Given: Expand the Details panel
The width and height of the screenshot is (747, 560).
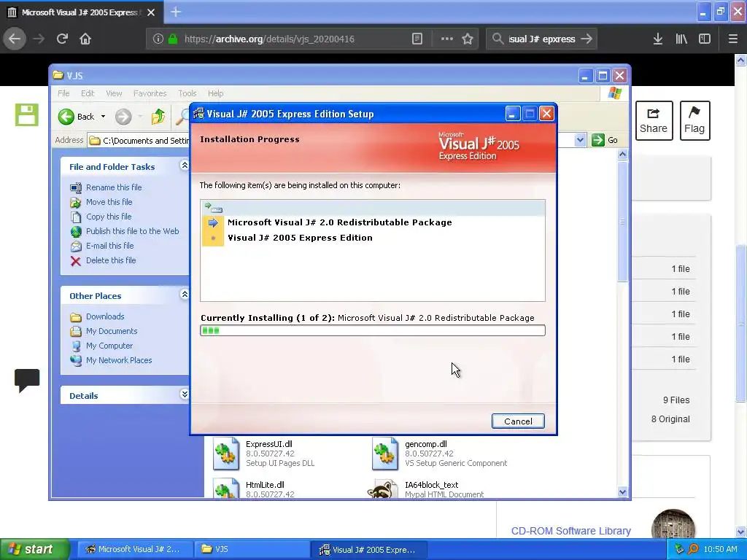Looking at the screenshot, I should 184,394.
